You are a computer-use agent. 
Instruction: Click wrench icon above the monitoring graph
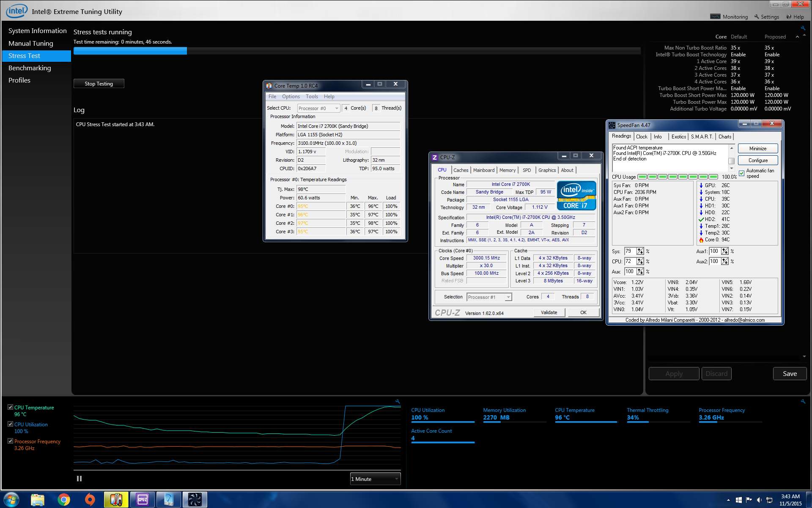(398, 401)
